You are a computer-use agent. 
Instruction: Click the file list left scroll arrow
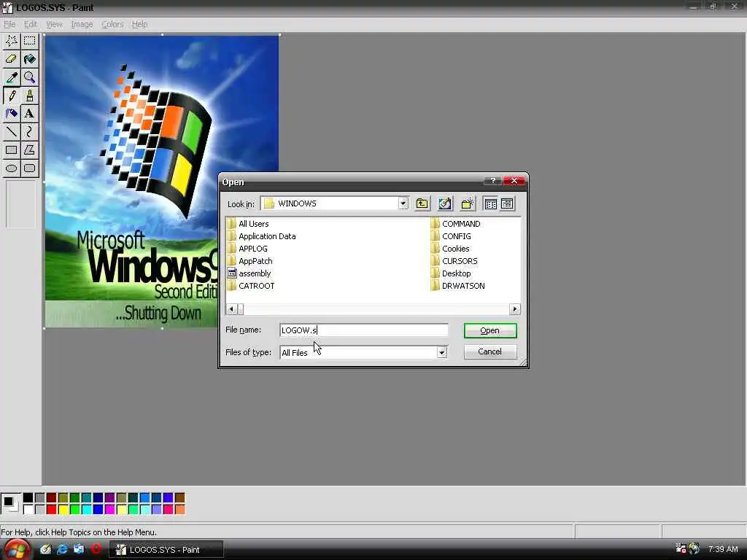coord(231,309)
